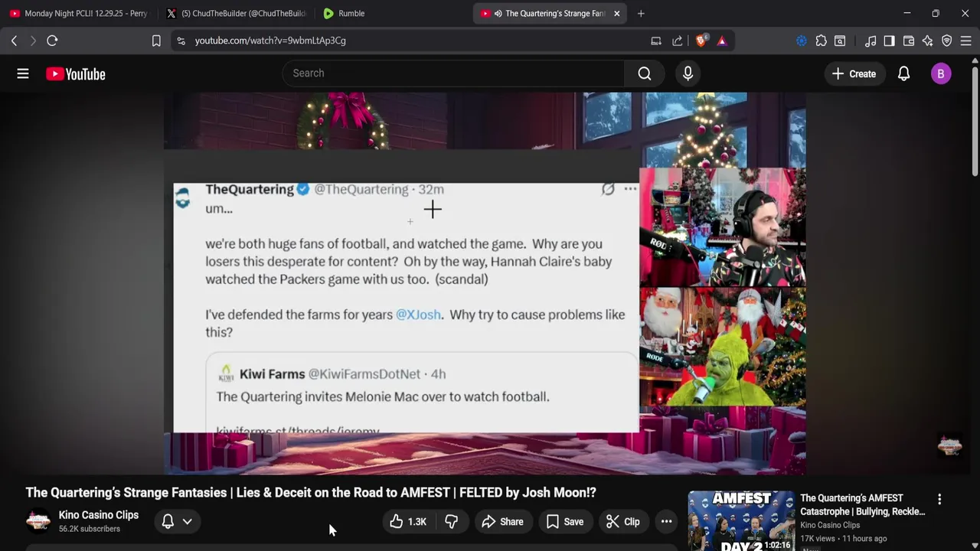The image size is (980, 551).
Task: View site information icon in address bar
Action: (181, 41)
